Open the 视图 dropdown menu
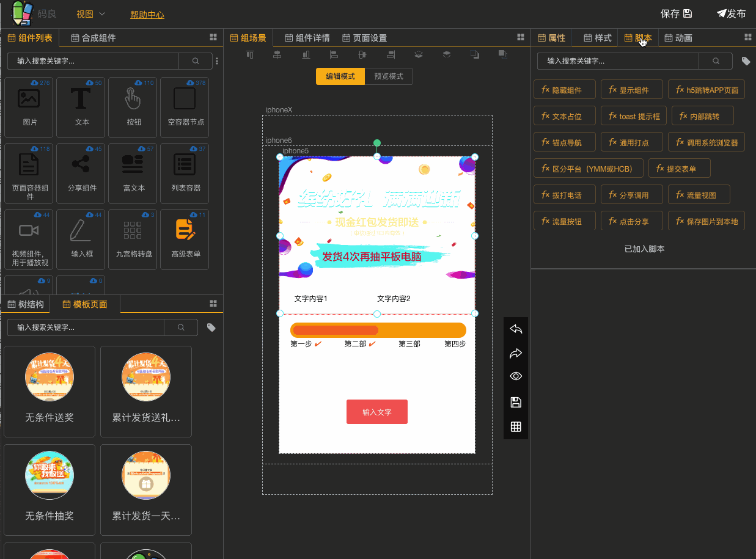The width and height of the screenshot is (756, 559). click(90, 13)
